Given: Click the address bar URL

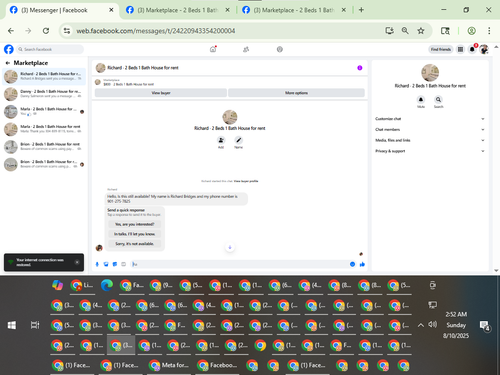Looking at the screenshot, I should click(156, 31).
